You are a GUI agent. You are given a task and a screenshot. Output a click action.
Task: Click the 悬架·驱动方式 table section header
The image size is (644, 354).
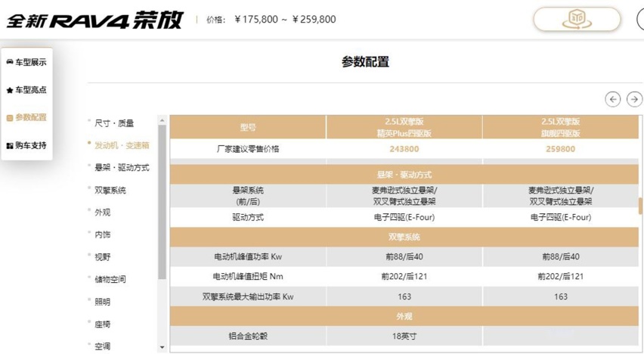[x=404, y=174]
